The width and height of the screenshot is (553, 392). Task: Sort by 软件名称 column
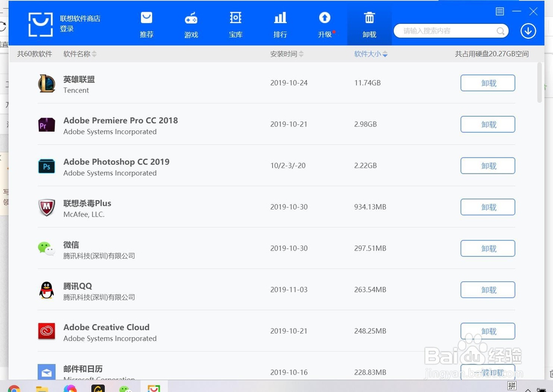(80, 54)
